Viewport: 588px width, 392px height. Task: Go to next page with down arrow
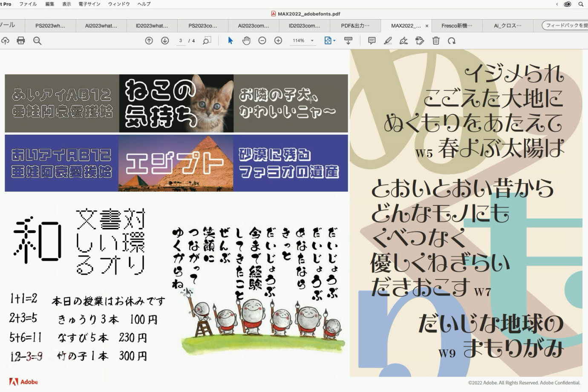point(165,40)
